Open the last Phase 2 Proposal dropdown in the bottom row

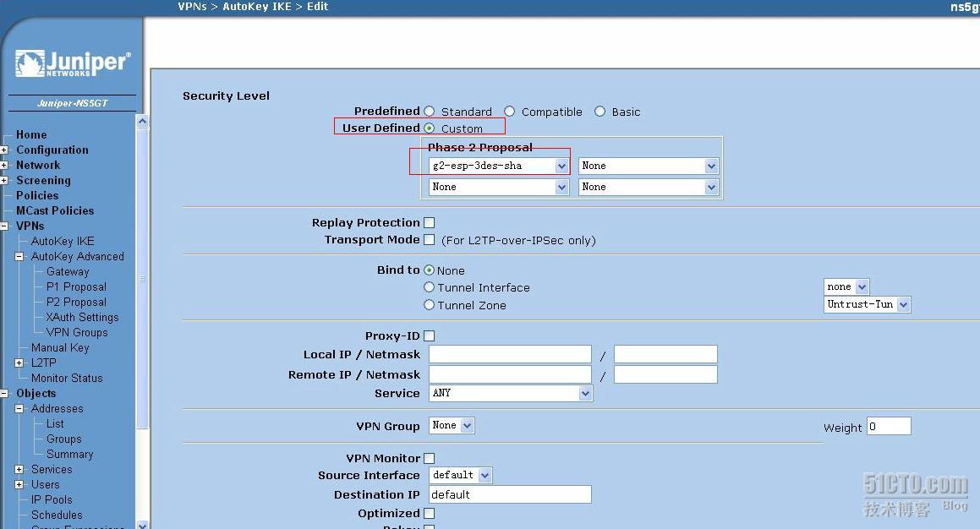click(649, 187)
